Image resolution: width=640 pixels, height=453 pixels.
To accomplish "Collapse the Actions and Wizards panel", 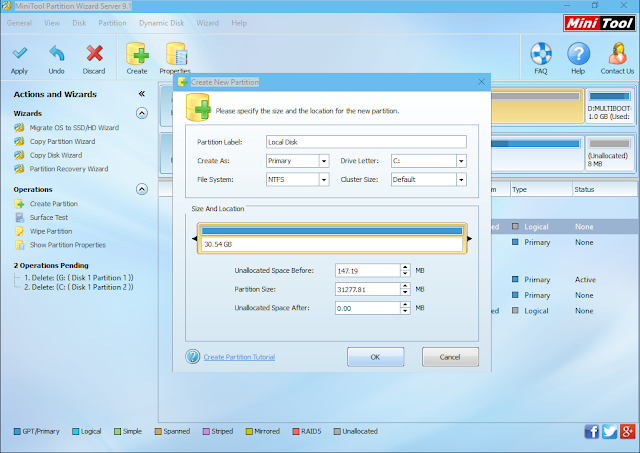I will pyautogui.click(x=142, y=94).
